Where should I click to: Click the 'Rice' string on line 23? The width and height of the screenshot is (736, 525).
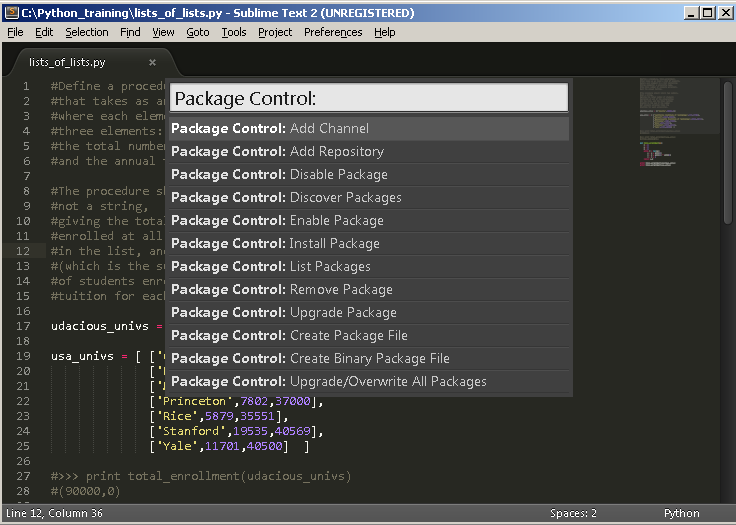[177, 416]
